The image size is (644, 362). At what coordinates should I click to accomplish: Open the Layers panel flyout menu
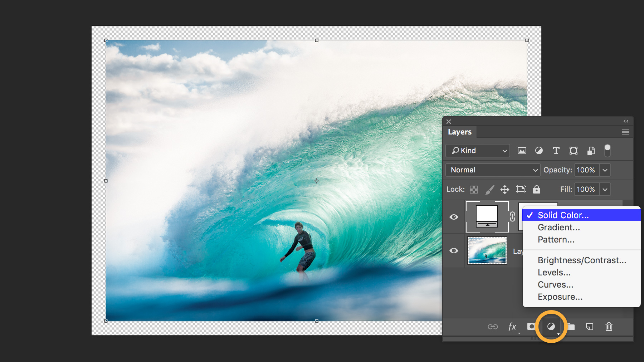click(625, 132)
